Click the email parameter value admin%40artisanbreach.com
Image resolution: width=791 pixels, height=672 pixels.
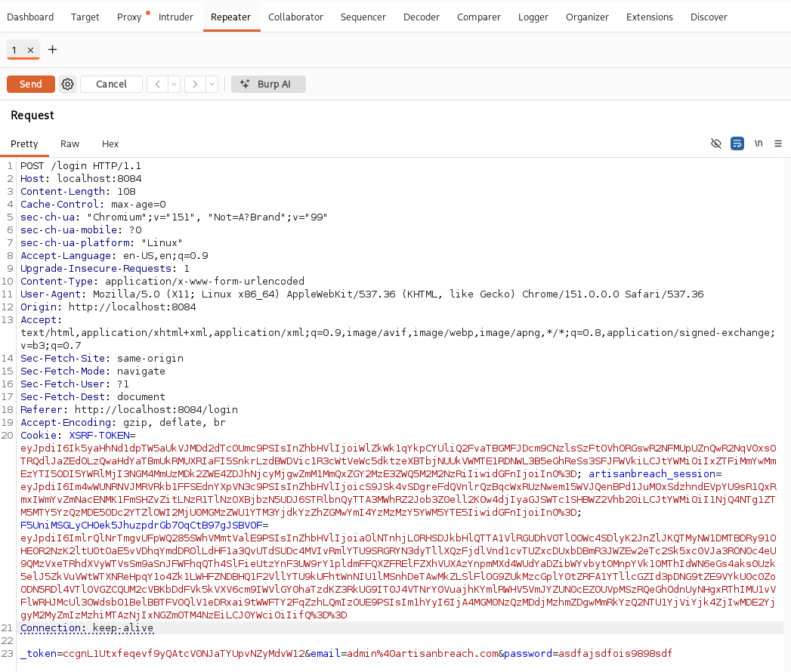(423, 653)
